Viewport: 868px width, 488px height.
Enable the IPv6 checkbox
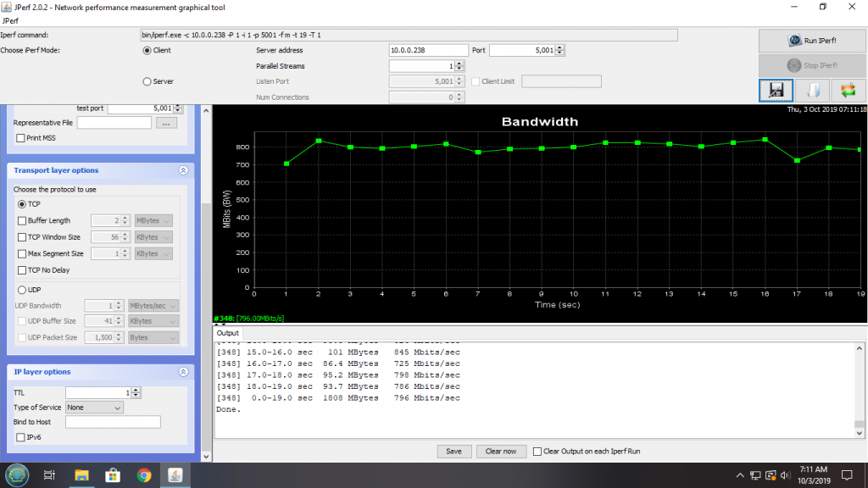point(20,437)
